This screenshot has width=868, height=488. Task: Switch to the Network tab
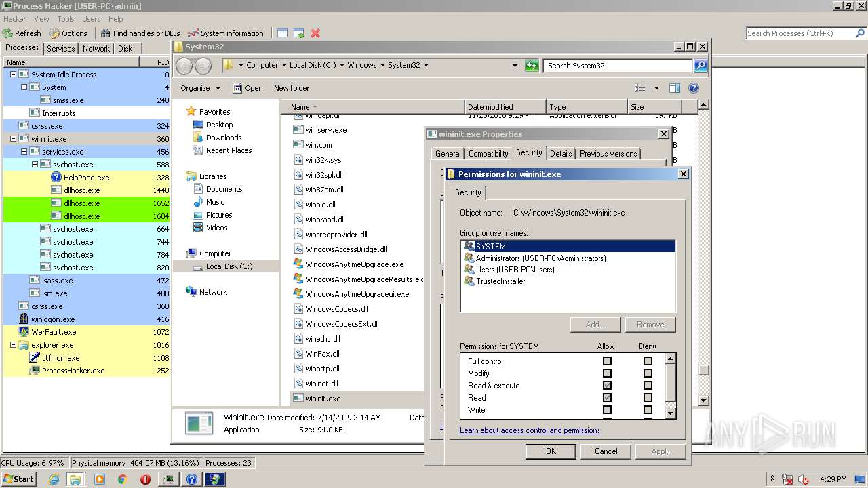96,49
